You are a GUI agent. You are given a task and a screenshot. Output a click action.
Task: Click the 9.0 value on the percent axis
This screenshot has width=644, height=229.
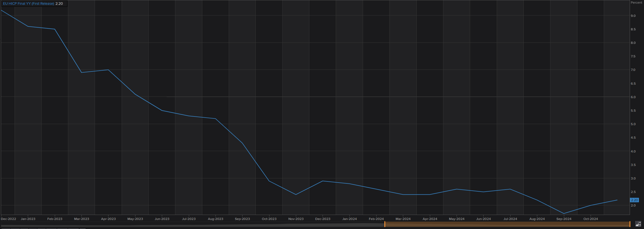pyautogui.click(x=633, y=16)
